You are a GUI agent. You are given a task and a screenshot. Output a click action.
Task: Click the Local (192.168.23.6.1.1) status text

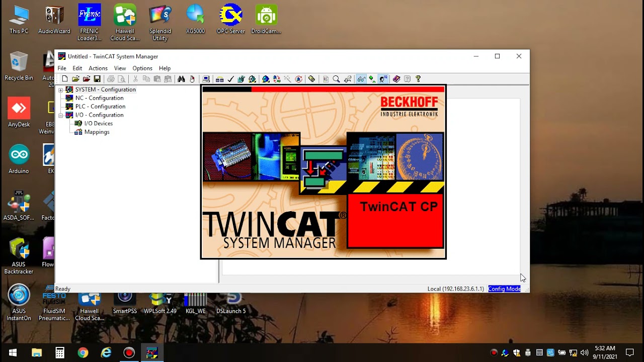pos(455,289)
